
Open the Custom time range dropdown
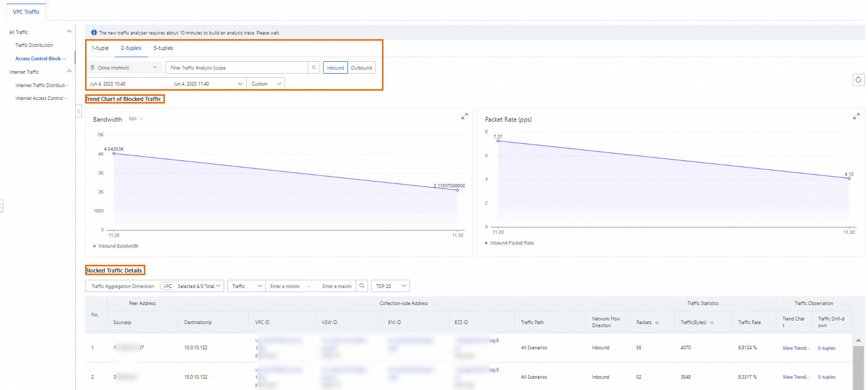[x=266, y=83]
